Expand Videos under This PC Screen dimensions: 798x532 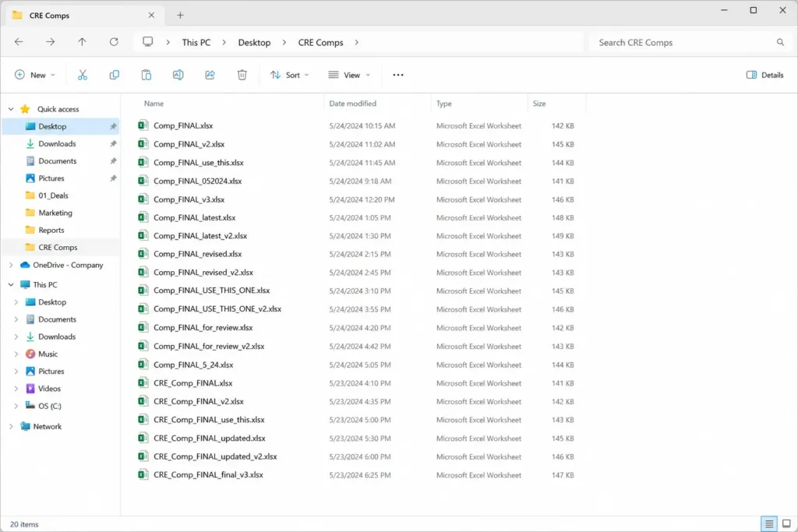(16, 389)
